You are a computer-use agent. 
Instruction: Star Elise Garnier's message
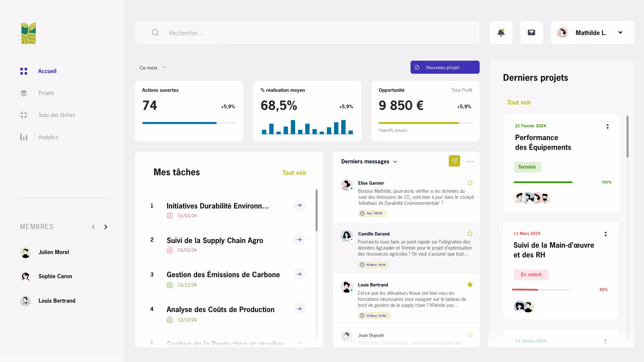pyautogui.click(x=470, y=183)
